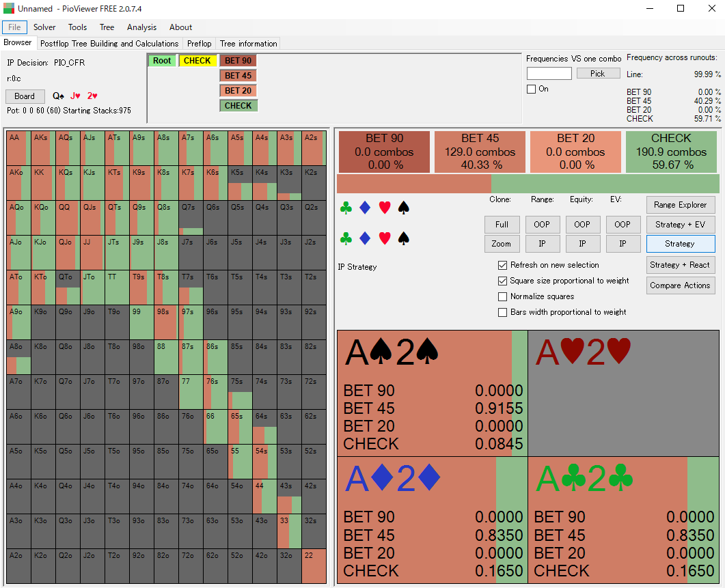Select the BET 45 summary box
The width and height of the screenshot is (725, 588).
480,152
